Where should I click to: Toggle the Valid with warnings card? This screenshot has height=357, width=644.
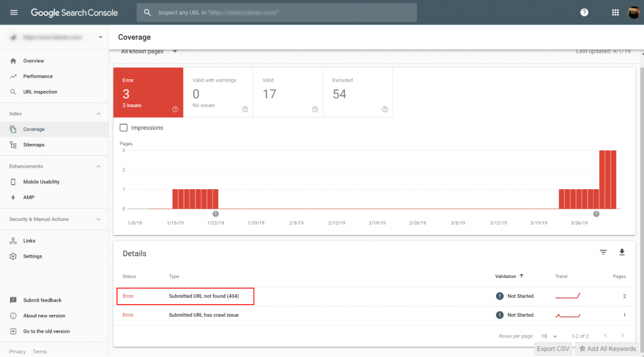(218, 92)
